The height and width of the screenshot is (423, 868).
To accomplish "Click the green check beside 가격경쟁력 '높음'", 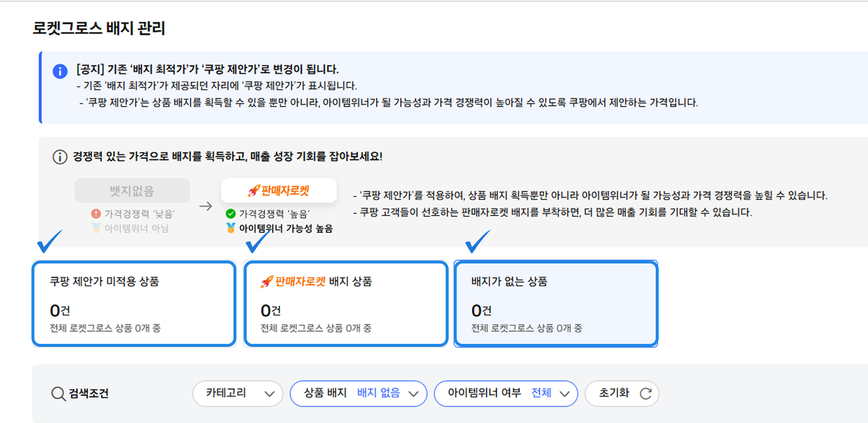I will click(x=230, y=213).
